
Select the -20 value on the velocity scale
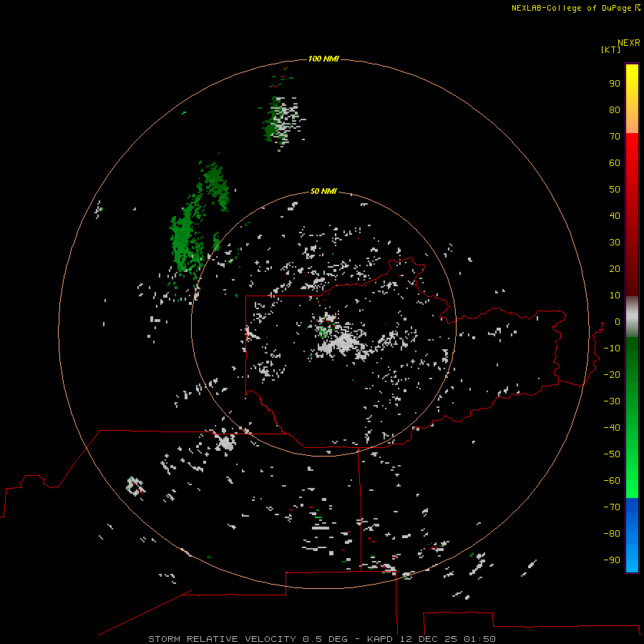coord(612,374)
